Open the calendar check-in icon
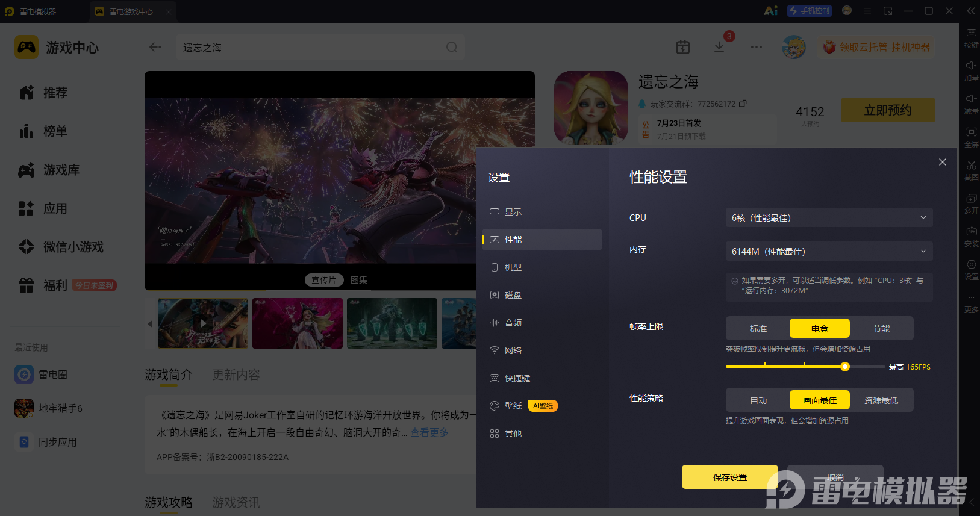This screenshot has height=516, width=980. coord(683,47)
